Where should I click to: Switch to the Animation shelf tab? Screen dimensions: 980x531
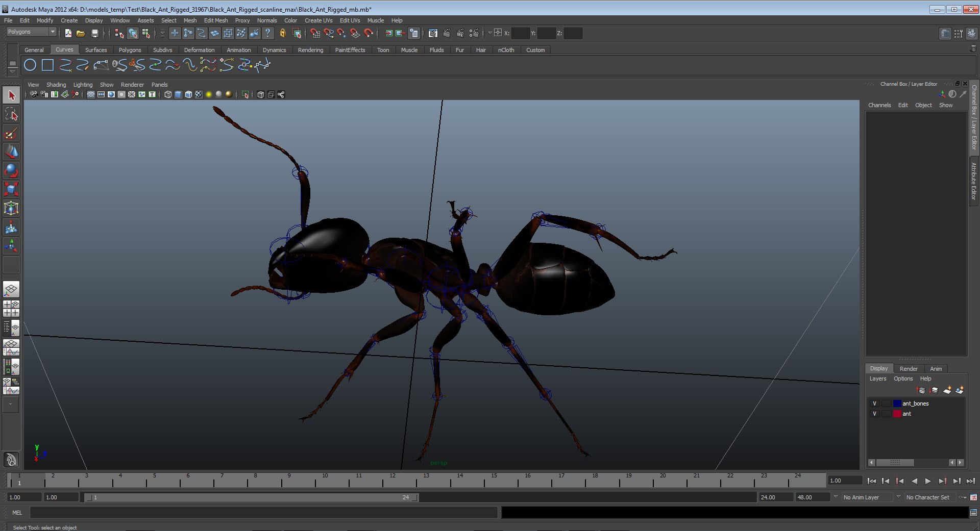point(238,50)
